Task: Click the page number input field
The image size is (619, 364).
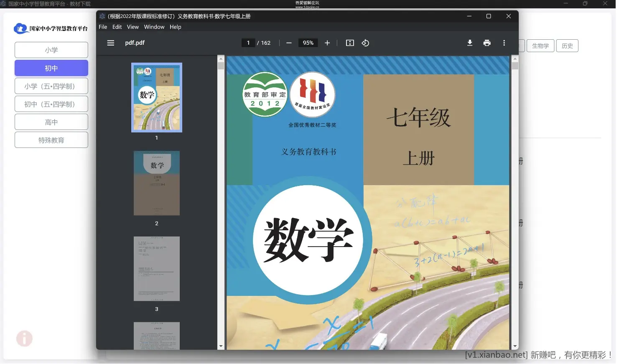Action: [x=248, y=43]
